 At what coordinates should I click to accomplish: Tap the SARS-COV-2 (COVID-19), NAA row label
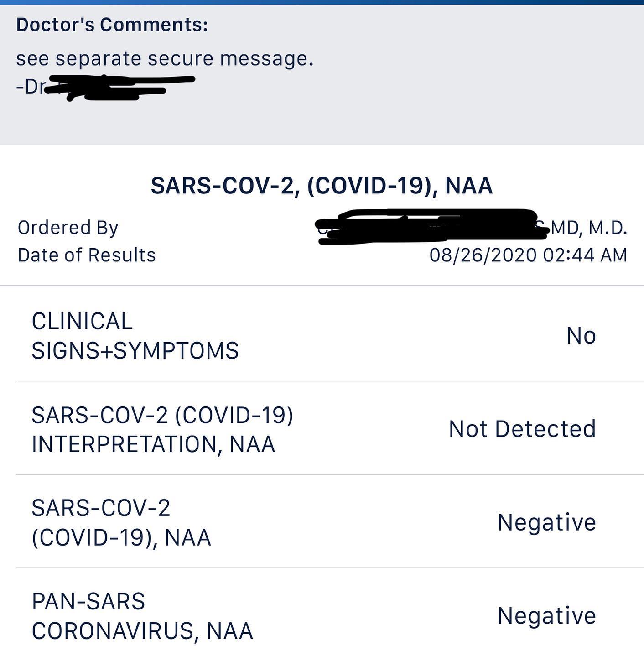coord(121,522)
